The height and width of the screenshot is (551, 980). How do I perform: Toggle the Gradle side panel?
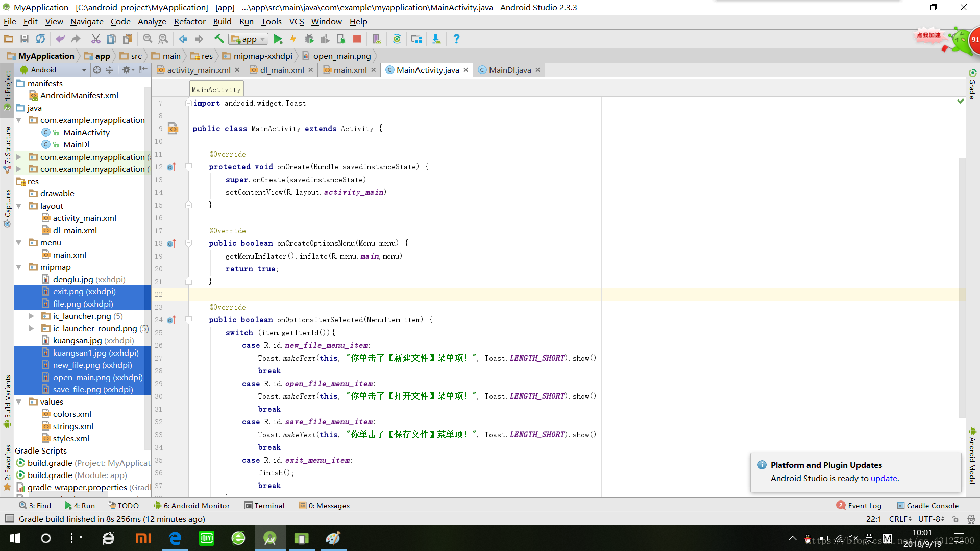click(x=972, y=84)
